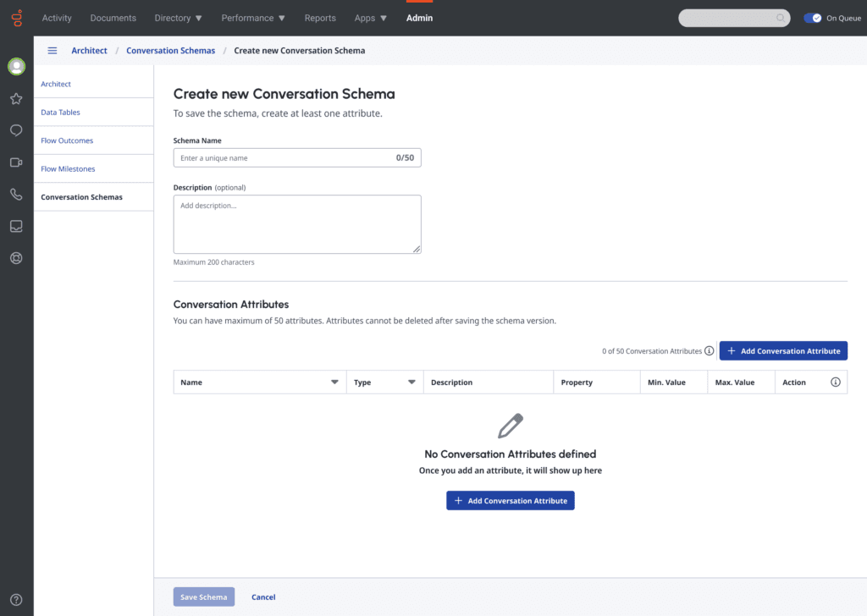Open the chat messages panel
Screen dimensions: 867x616
tap(16, 130)
